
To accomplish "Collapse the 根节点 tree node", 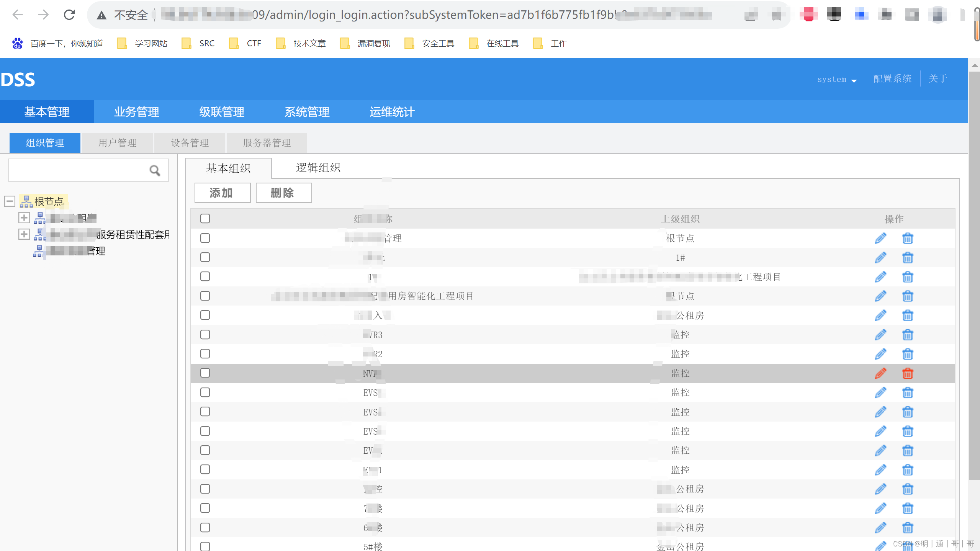I will pyautogui.click(x=10, y=201).
